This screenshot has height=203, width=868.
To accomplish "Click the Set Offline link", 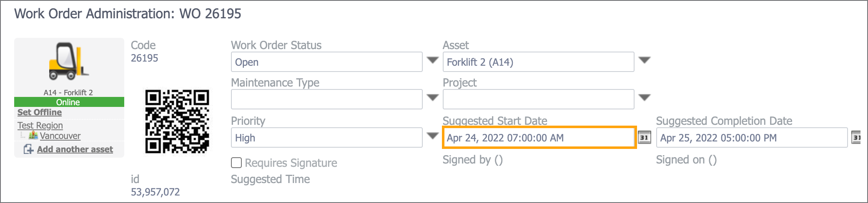I will 40,112.
